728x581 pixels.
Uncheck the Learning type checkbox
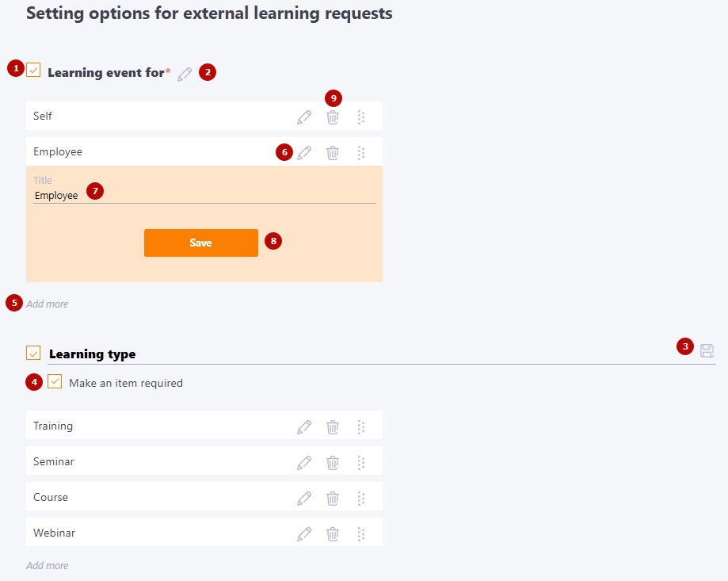point(33,353)
